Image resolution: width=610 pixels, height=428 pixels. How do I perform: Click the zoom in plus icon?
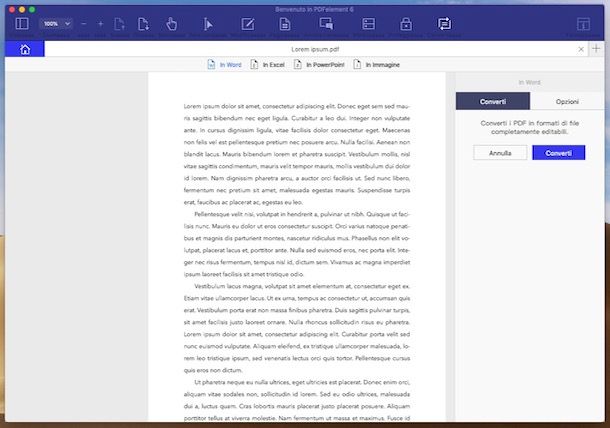(100, 24)
